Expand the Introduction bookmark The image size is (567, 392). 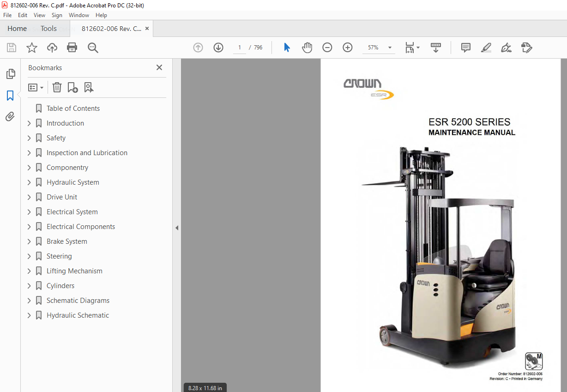[29, 123]
